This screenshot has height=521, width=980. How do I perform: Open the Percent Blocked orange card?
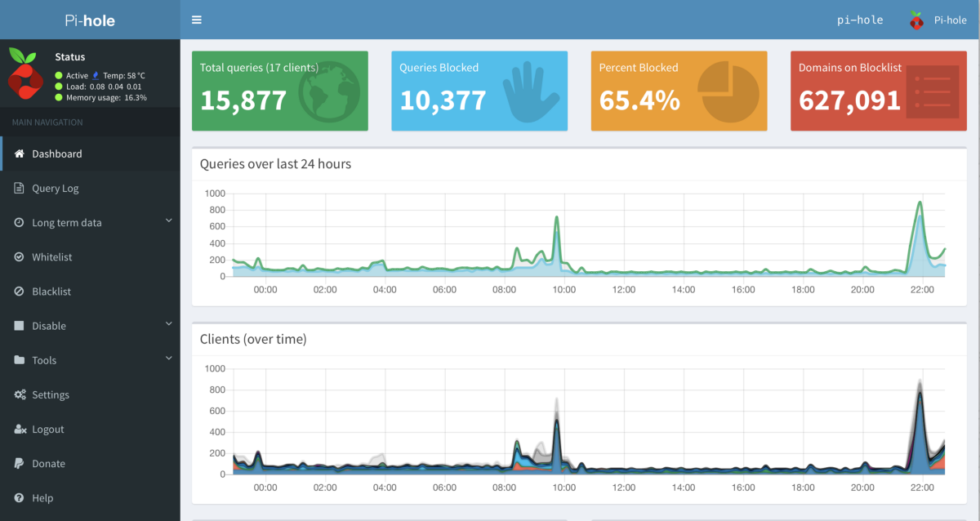click(679, 91)
